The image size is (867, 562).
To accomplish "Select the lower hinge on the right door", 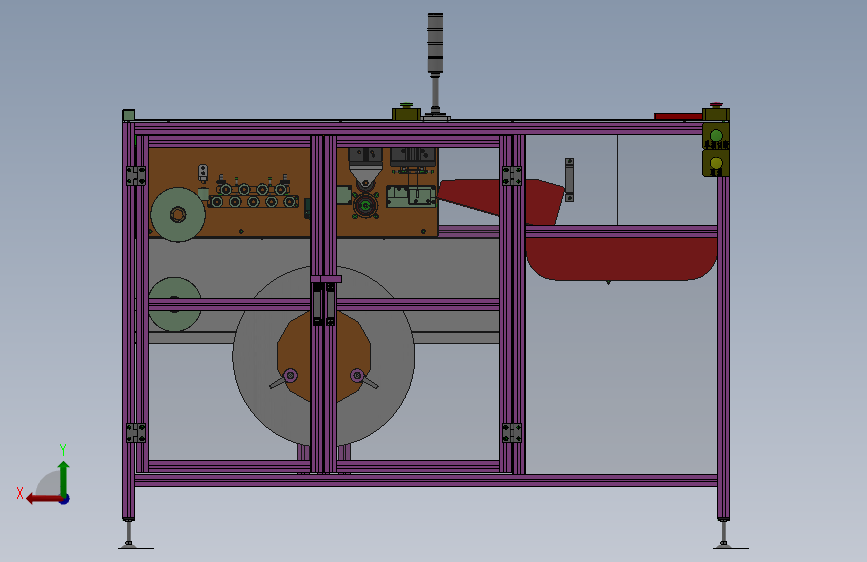I will tap(512, 433).
